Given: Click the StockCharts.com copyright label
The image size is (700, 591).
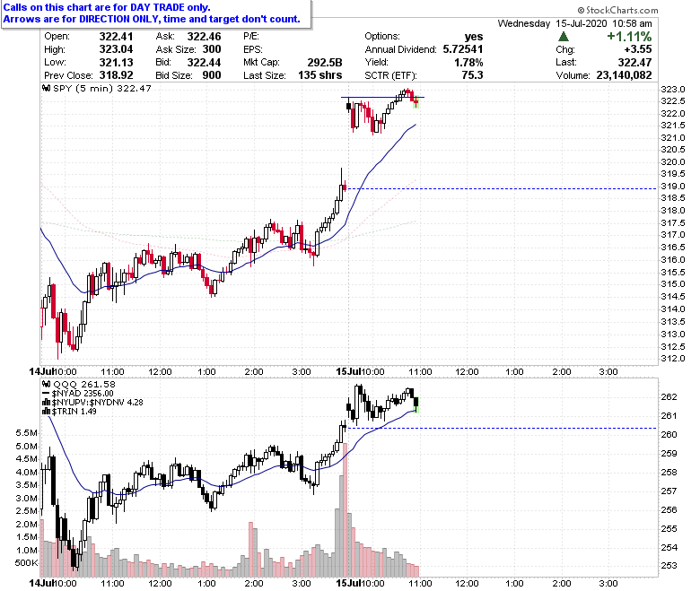Looking at the screenshot, I should [617, 10].
